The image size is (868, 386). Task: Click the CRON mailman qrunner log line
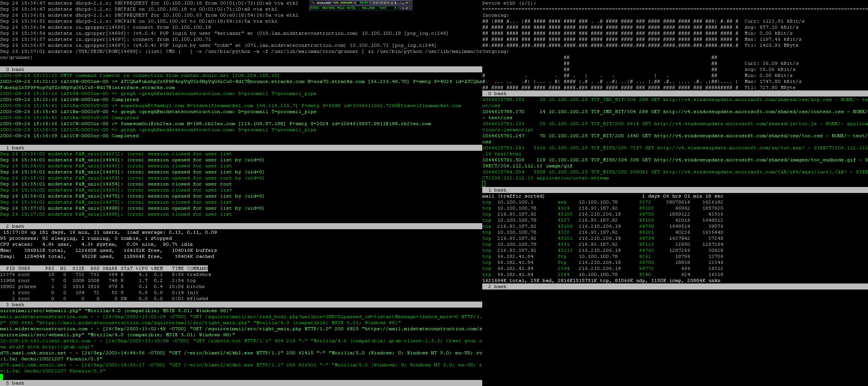click(241, 54)
